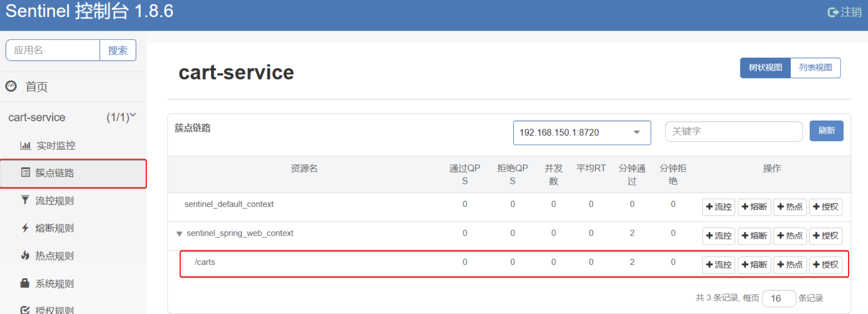Focus the 关键字 keyword field
868x314 pixels.
click(734, 131)
